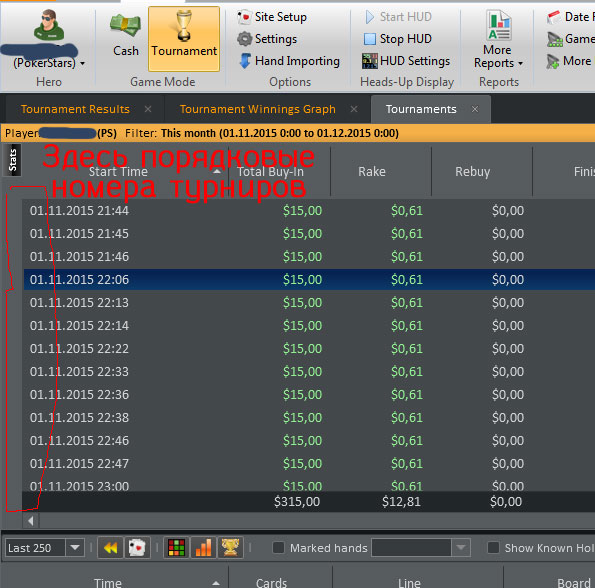The height and width of the screenshot is (588, 595).
Task: Select tournament row 01.11.2015 22:36
Action: point(309,395)
